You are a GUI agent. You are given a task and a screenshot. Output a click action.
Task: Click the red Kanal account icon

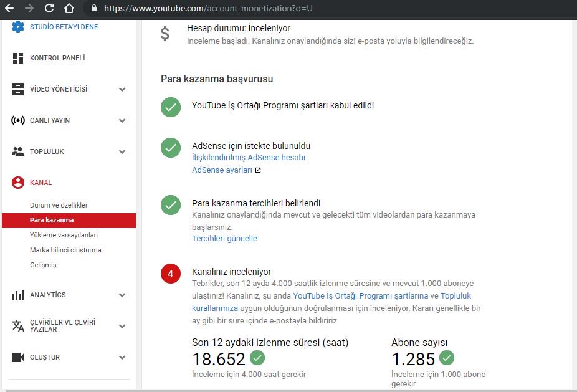point(17,183)
